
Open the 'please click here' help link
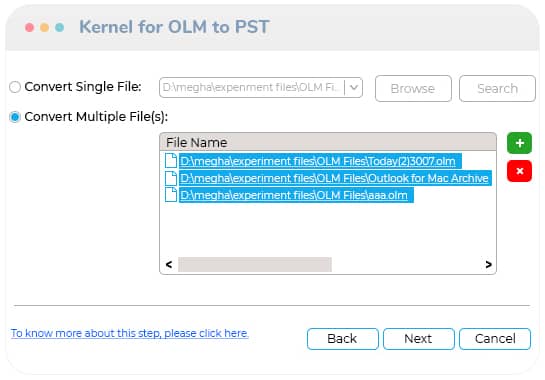(206, 333)
